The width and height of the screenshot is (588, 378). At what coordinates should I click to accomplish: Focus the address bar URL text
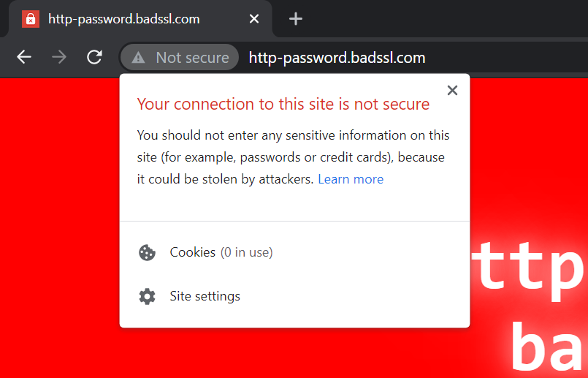(337, 58)
